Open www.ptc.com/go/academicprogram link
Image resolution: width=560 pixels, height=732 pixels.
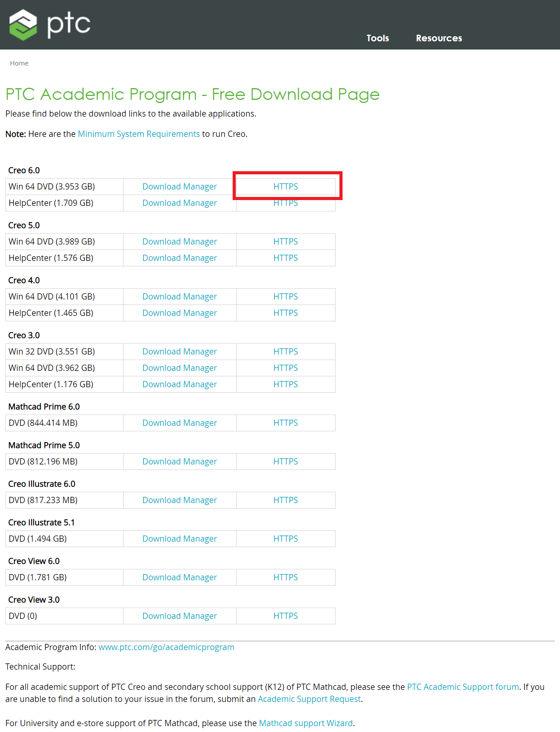(x=166, y=647)
